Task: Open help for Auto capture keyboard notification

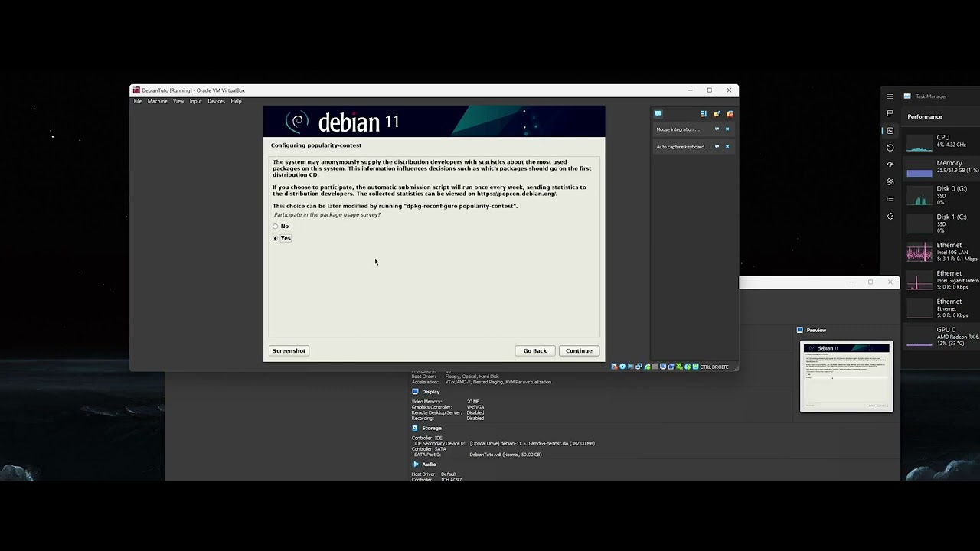Action: pyautogui.click(x=717, y=146)
